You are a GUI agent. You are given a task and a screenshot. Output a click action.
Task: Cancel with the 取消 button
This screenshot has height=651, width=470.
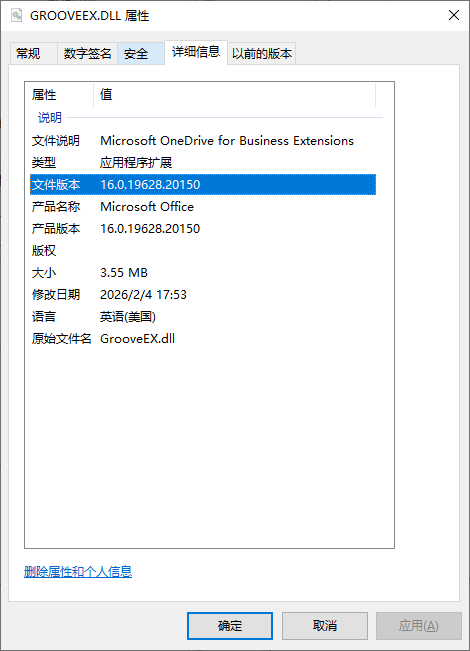pos(325,626)
